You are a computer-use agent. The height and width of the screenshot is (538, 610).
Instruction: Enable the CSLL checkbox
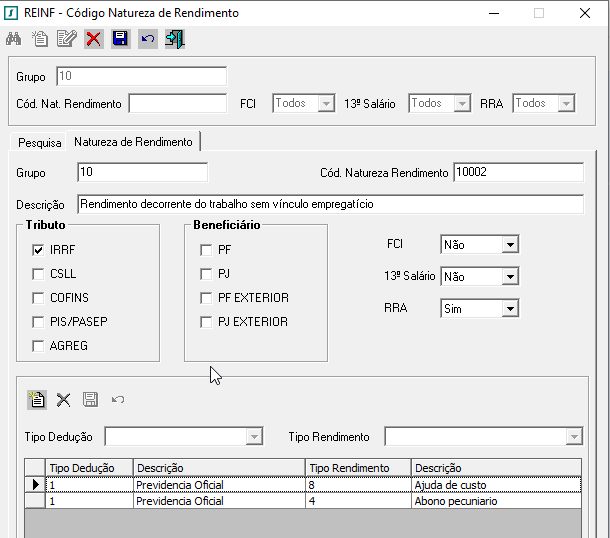pos(38,274)
